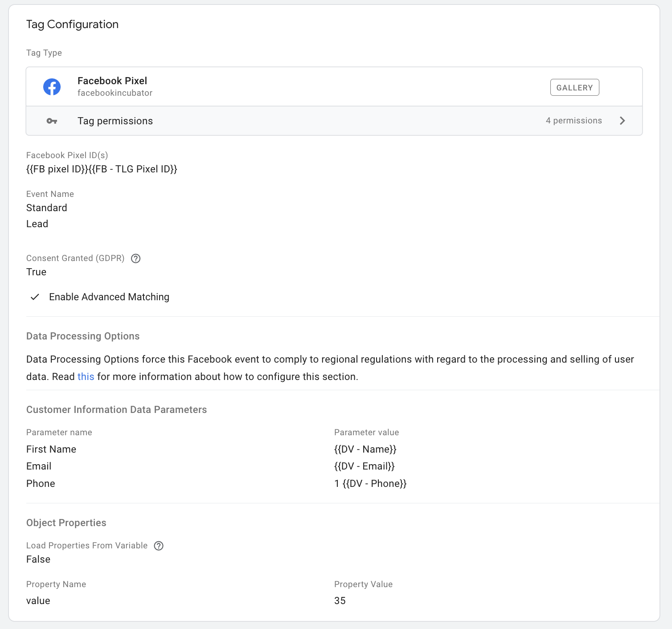The height and width of the screenshot is (629, 672).
Task: Open the 'this' documentation link
Action: click(x=86, y=377)
